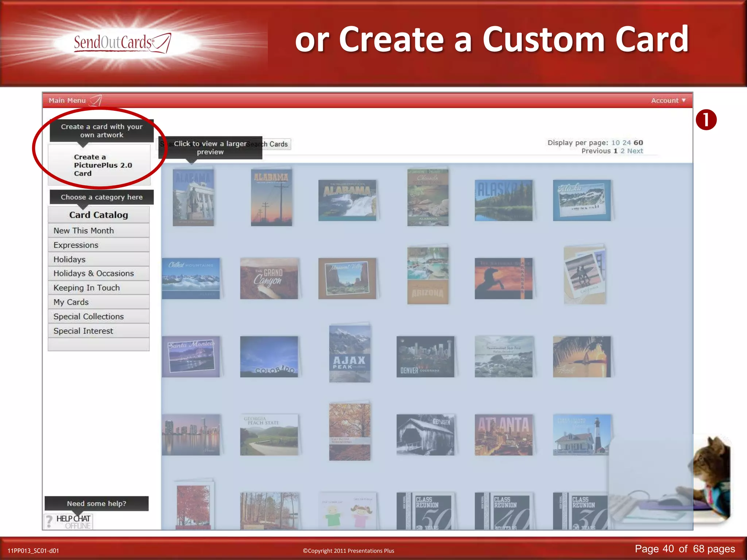747x560 pixels.
Task: Open the My Cards category
Action: coord(99,302)
